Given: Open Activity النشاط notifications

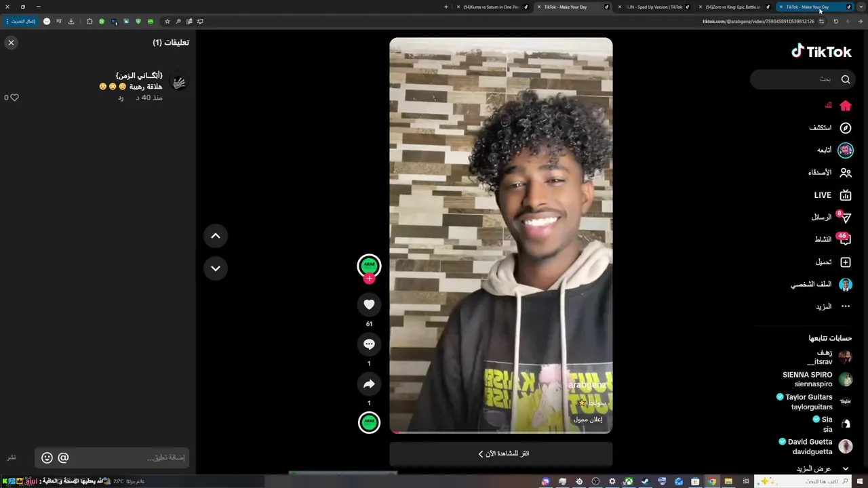Looking at the screenshot, I should click(x=833, y=239).
